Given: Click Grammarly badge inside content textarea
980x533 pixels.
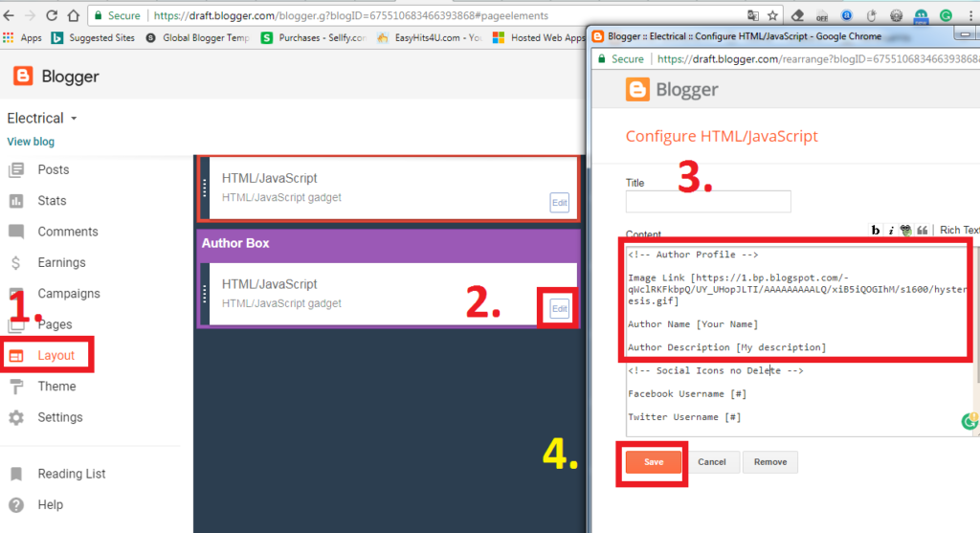Looking at the screenshot, I should click(x=970, y=422).
